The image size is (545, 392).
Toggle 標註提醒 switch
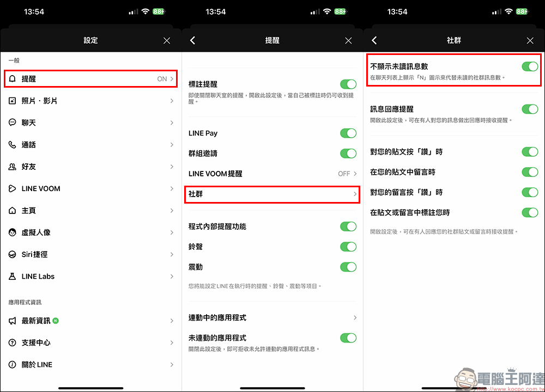click(348, 84)
